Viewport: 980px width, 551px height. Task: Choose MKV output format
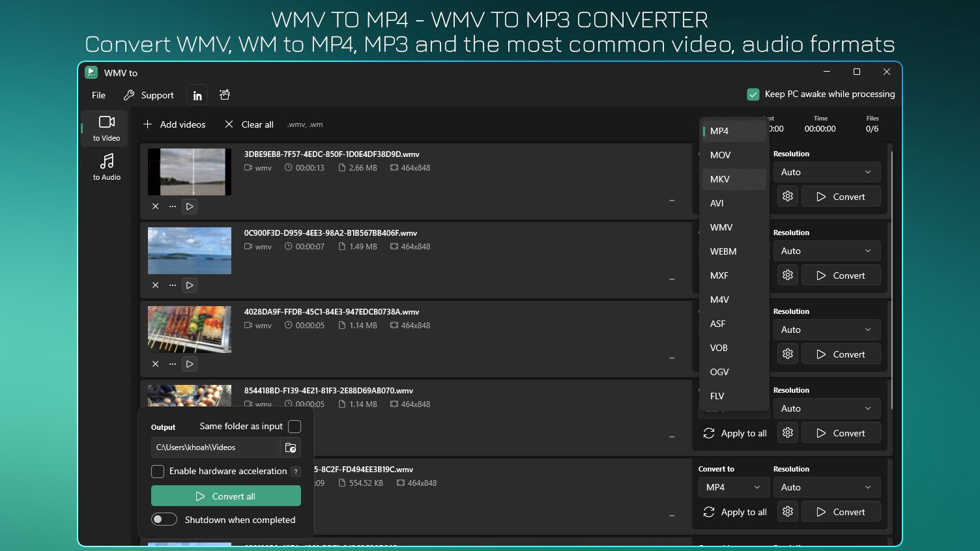tap(734, 179)
